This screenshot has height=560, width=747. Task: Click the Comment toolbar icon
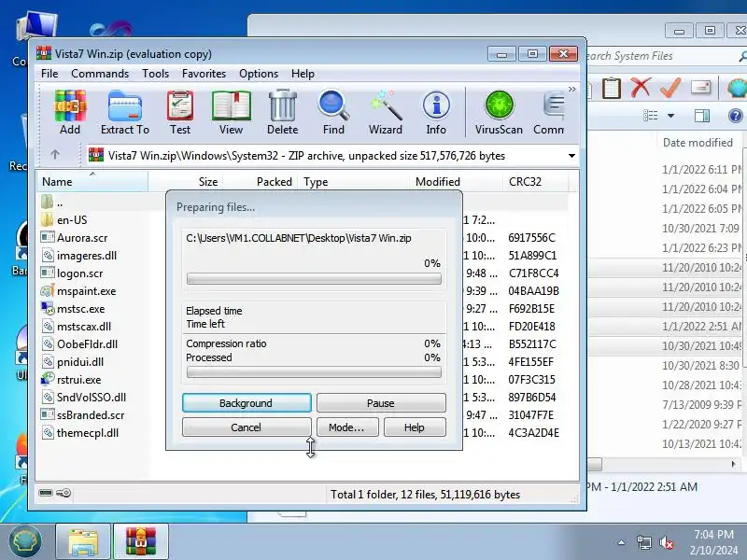click(x=549, y=112)
